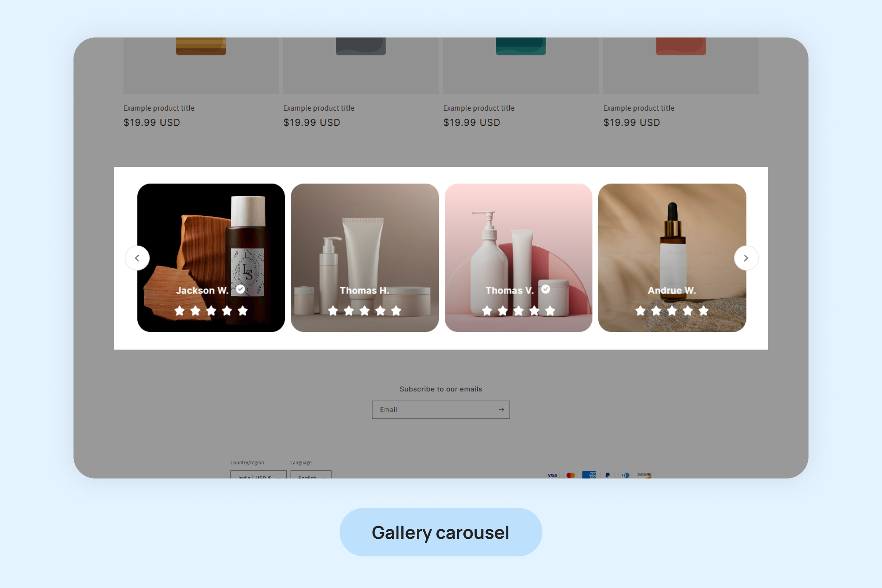This screenshot has height=588, width=882.
Task: Open the Jackson W. review card
Action: coord(211,258)
